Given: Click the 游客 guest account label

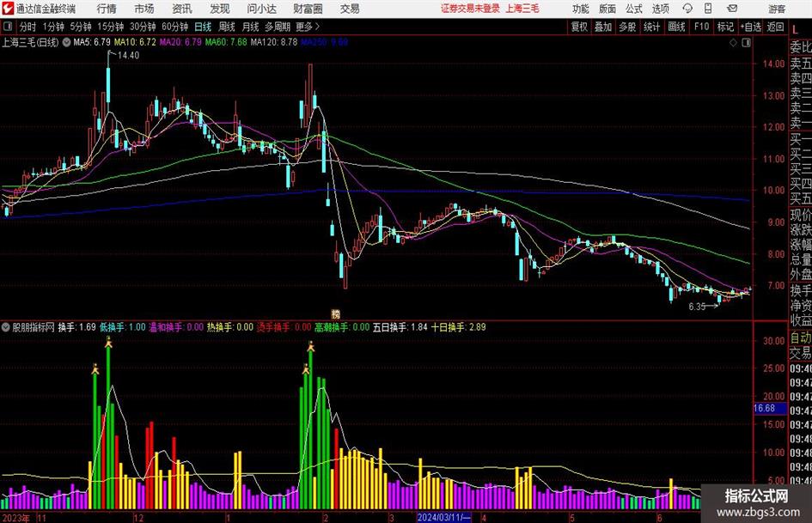Looking at the screenshot, I should point(777,9).
